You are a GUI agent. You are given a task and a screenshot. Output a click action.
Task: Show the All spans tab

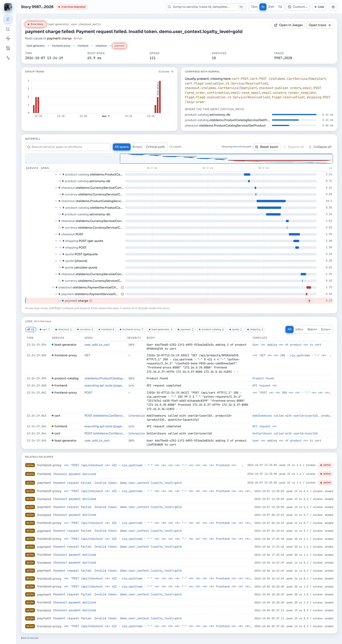coord(122,147)
